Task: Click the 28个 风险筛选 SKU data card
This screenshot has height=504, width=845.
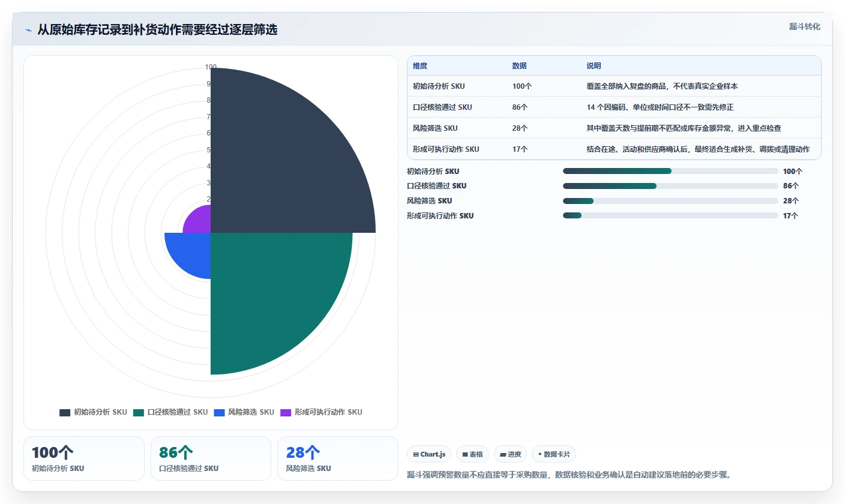Action: (x=338, y=458)
